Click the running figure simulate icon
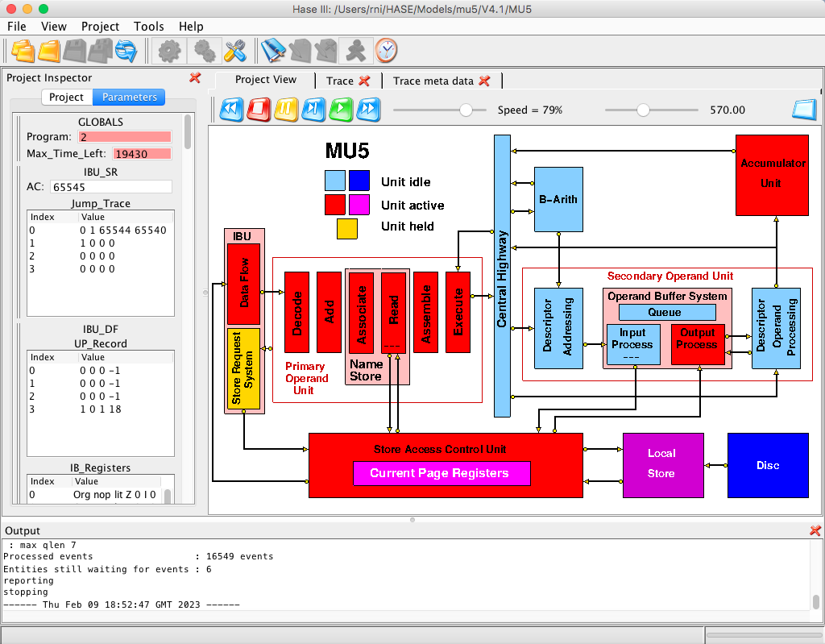Screen dimensions: 825x644 (355, 51)
